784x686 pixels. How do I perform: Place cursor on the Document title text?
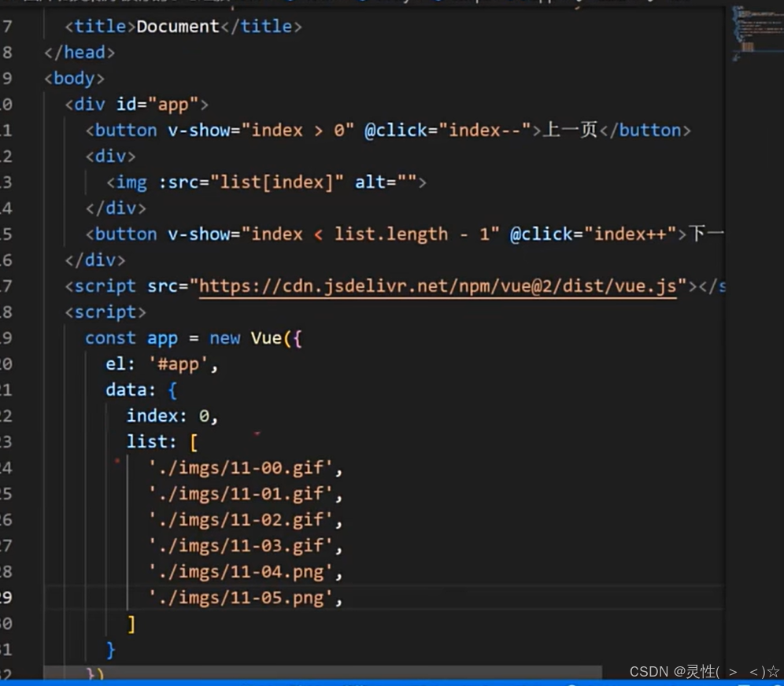177,26
